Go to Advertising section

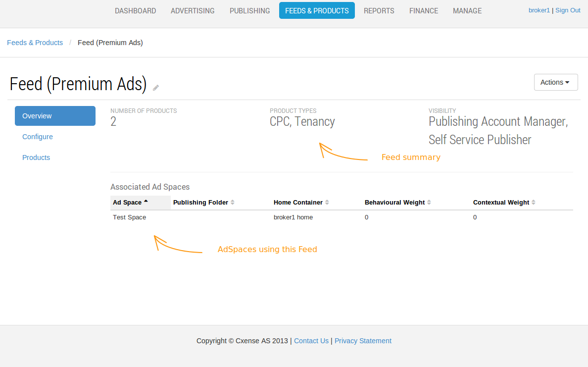click(193, 11)
